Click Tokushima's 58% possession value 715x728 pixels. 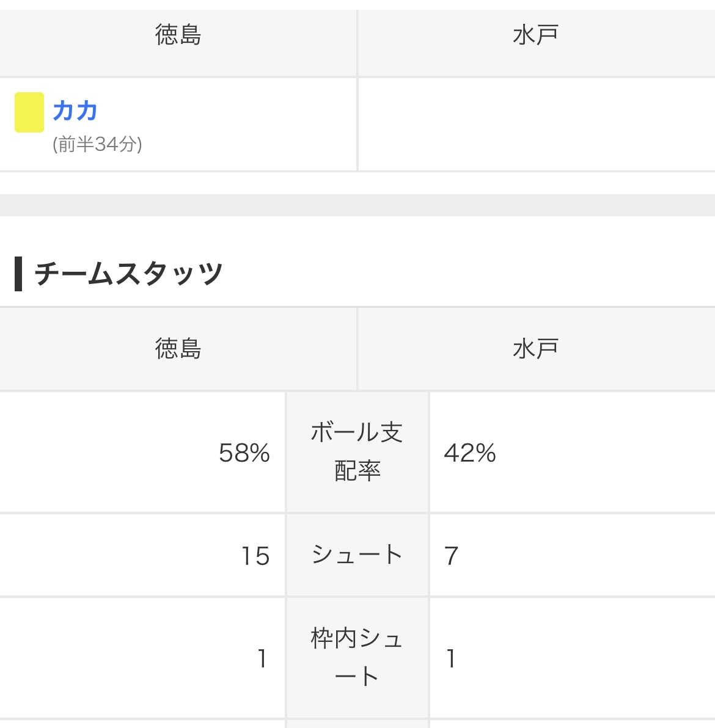244,453
